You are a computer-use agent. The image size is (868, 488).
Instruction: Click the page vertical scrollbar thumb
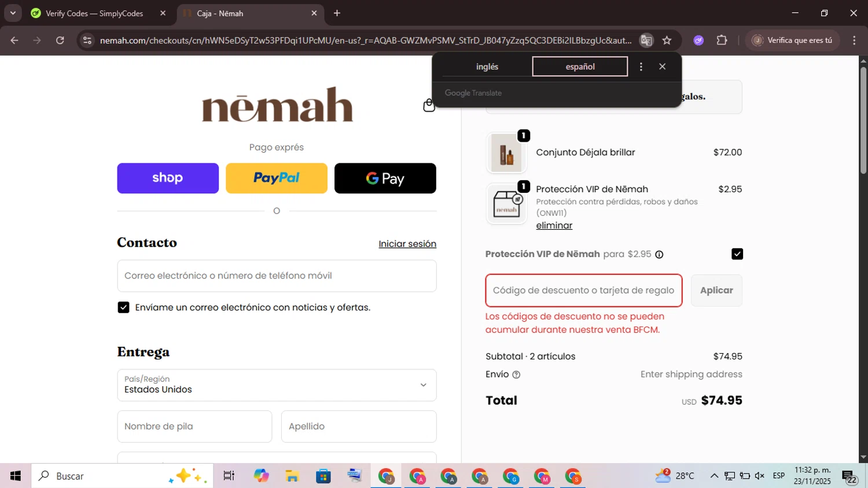click(x=863, y=120)
